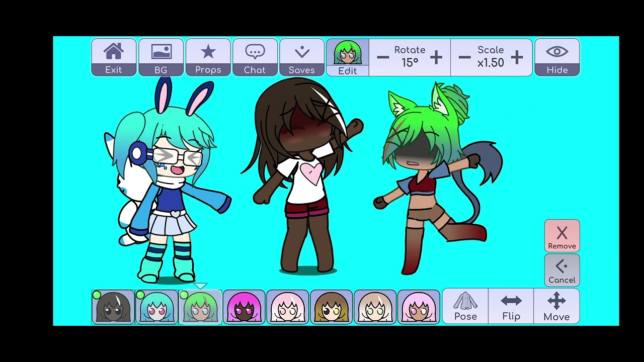Edit the selected green-haired character
The image size is (644, 362).
point(347,57)
